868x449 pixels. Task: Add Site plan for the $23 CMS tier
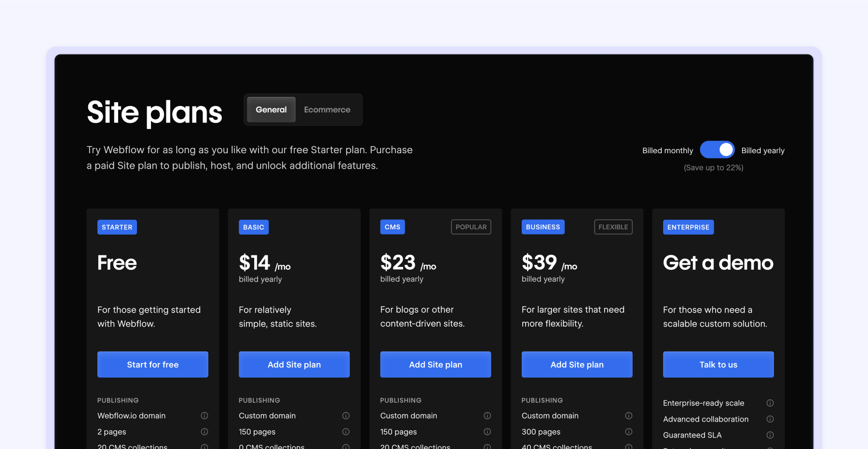click(x=435, y=365)
